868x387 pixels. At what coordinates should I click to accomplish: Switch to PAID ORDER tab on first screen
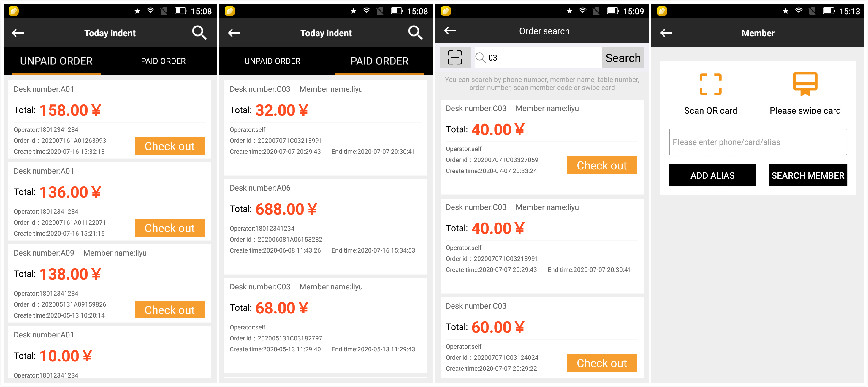(163, 61)
